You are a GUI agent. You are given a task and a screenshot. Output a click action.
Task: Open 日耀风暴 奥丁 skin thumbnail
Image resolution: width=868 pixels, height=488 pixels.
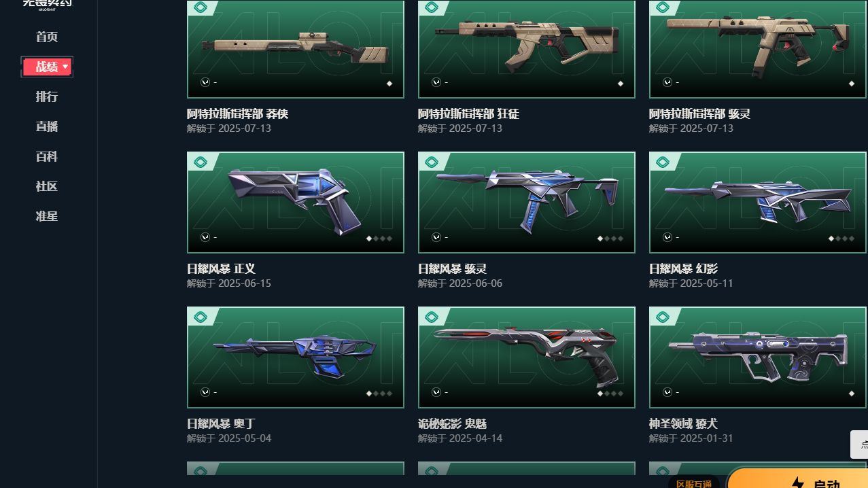296,358
